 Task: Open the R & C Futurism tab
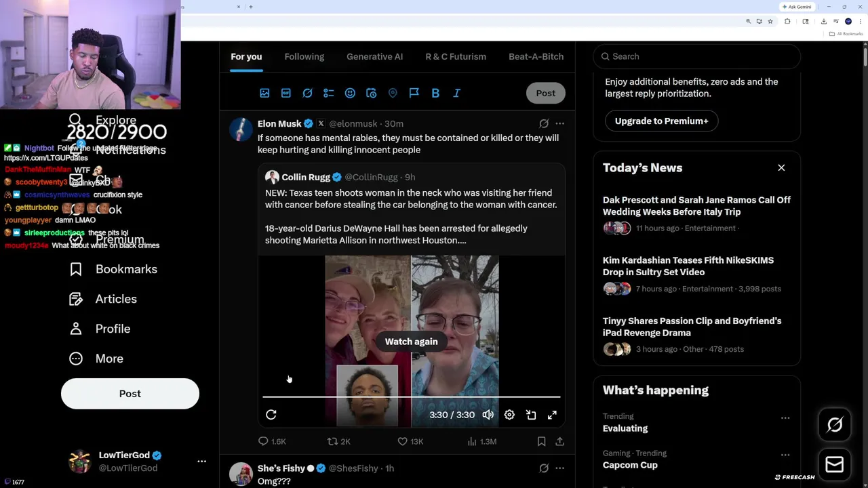[x=456, y=56]
